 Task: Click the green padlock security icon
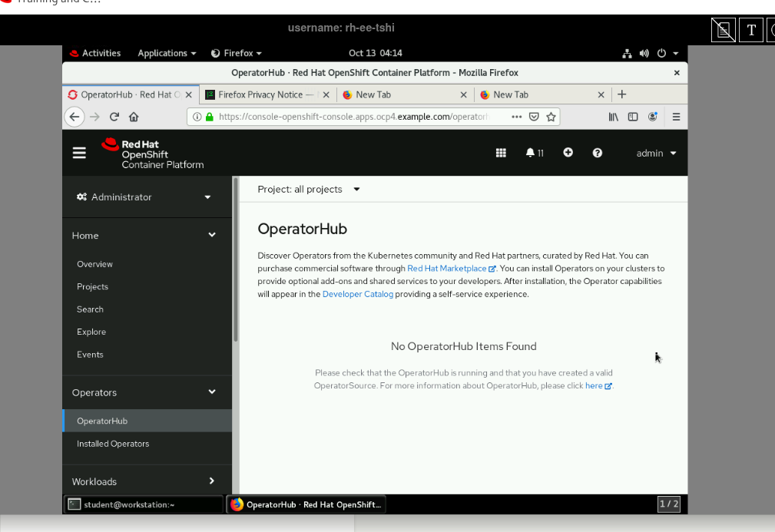point(210,117)
